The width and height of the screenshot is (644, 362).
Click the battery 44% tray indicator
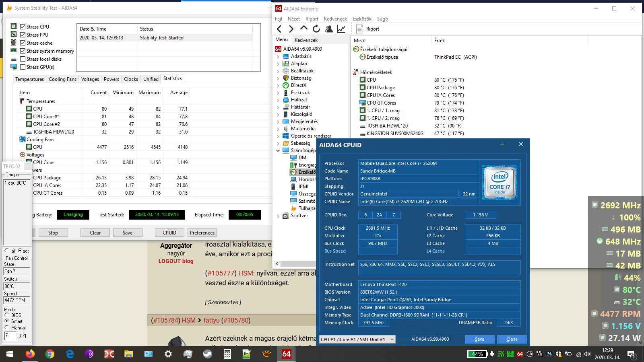click(477, 354)
